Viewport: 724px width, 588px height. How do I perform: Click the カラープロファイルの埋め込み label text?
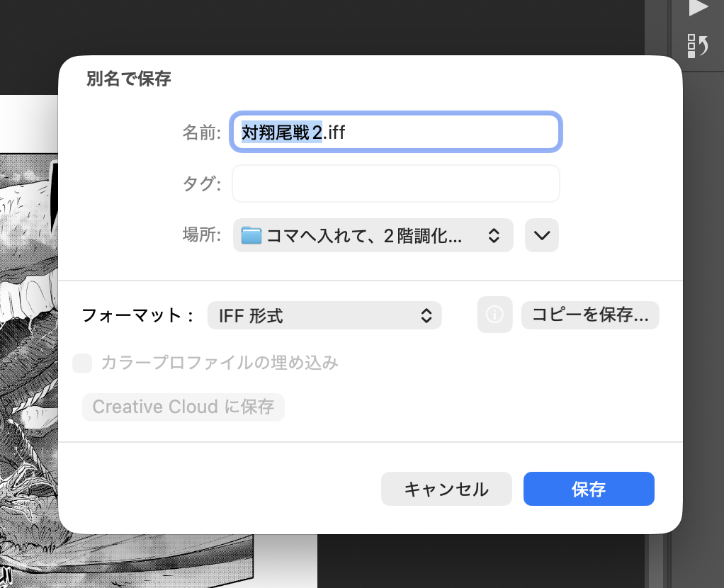point(220,363)
